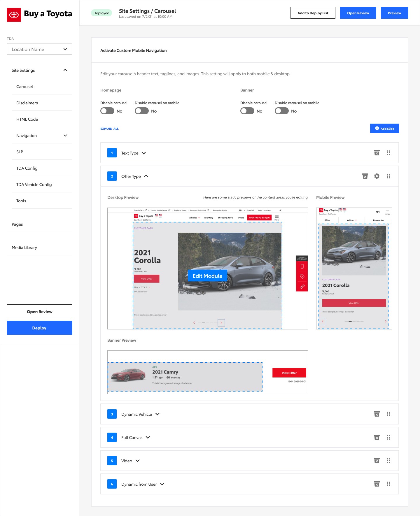Click next arrow in desktop preview carousel

[221, 323]
